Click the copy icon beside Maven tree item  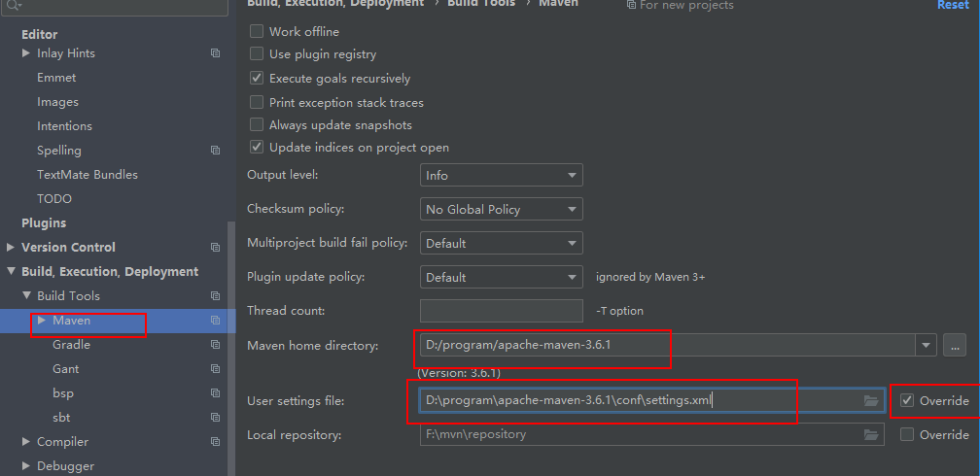click(x=215, y=321)
